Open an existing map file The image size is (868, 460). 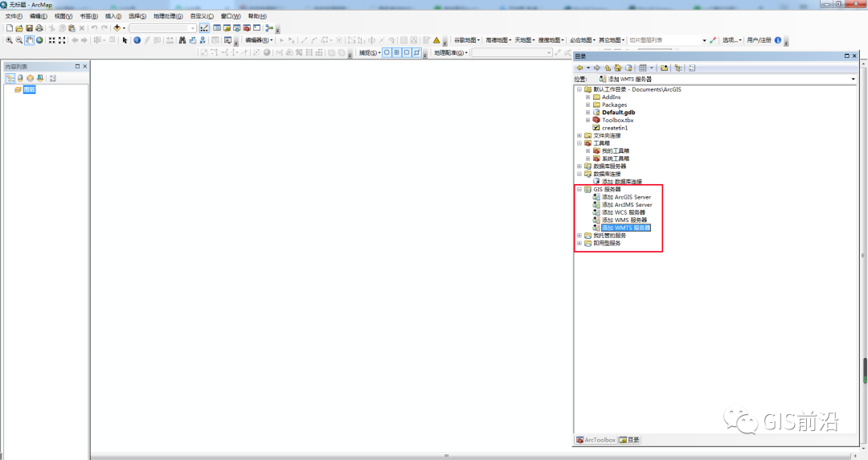[x=19, y=28]
